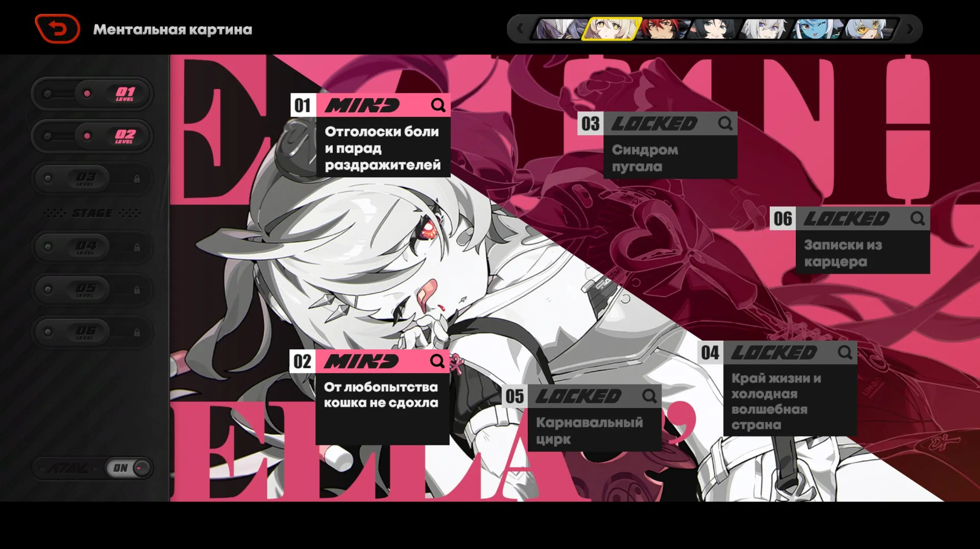Inspect locked card 06 with magnifier
The height and width of the screenshot is (549, 980).
point(917,219)
